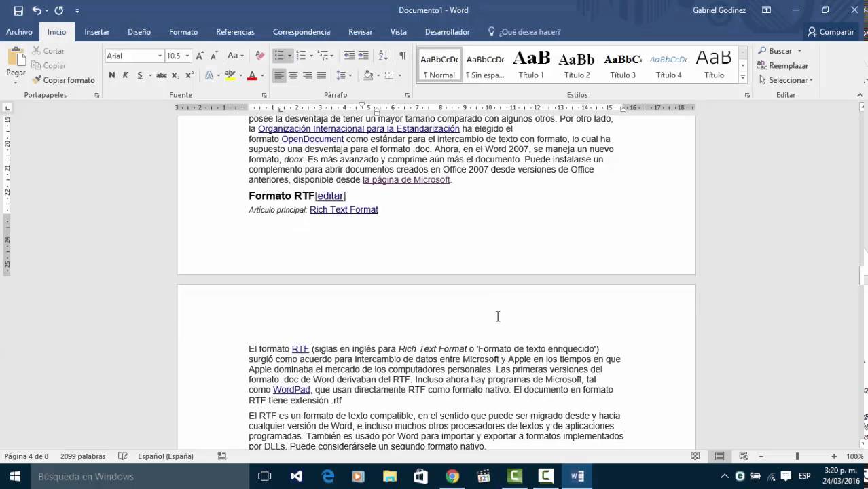Decrease font size with the smaller A icon
This screenshot has width=868, height=489.
214,56
